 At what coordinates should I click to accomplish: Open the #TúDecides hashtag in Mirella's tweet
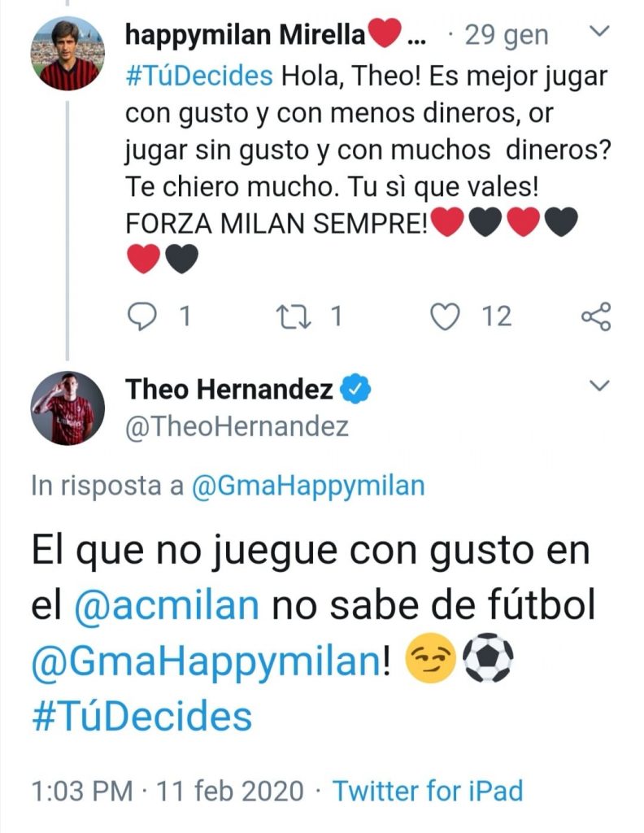[198, 76]
